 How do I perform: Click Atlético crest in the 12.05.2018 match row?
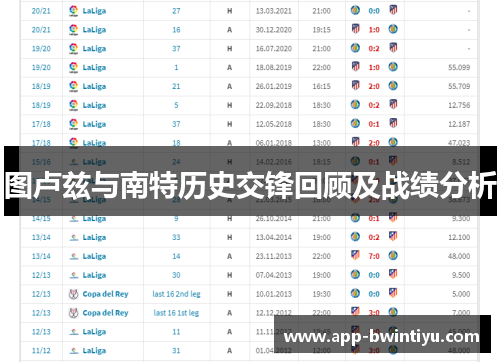tap(393, 123)
